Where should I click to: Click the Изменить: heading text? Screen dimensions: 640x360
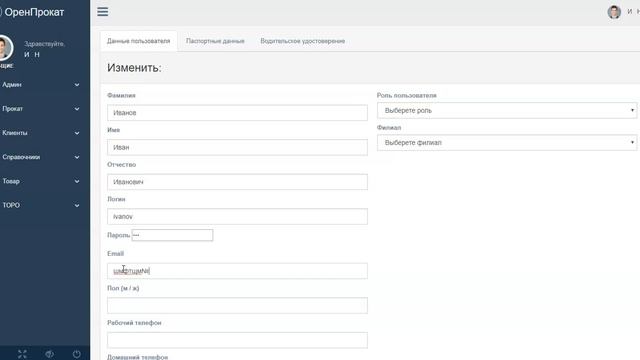tap(134, 68)
